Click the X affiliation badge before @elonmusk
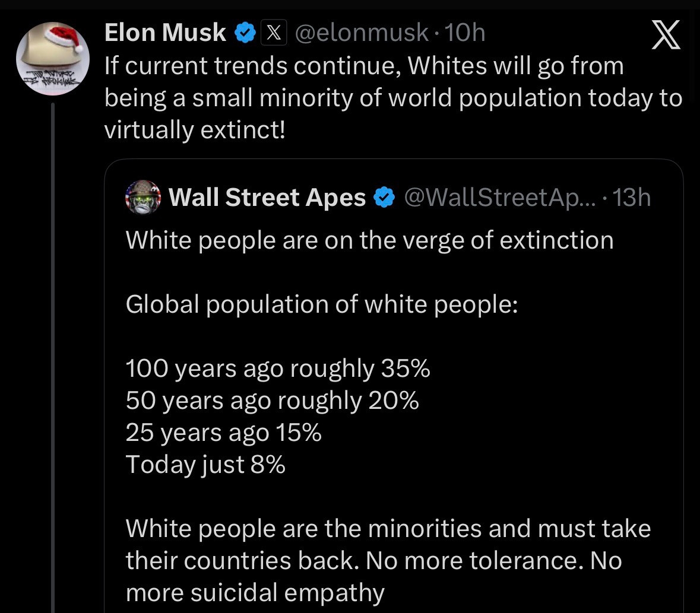 tap(274, 33)
